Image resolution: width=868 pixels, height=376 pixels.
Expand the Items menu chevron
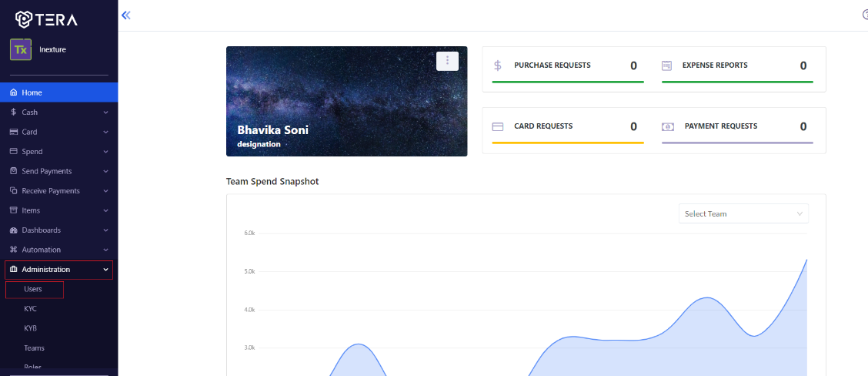pos(105,211)
